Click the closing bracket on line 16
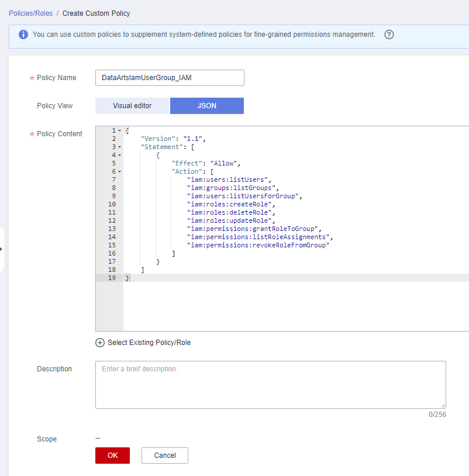This screenshot has width=469, height=476. (x=173, y=253)
